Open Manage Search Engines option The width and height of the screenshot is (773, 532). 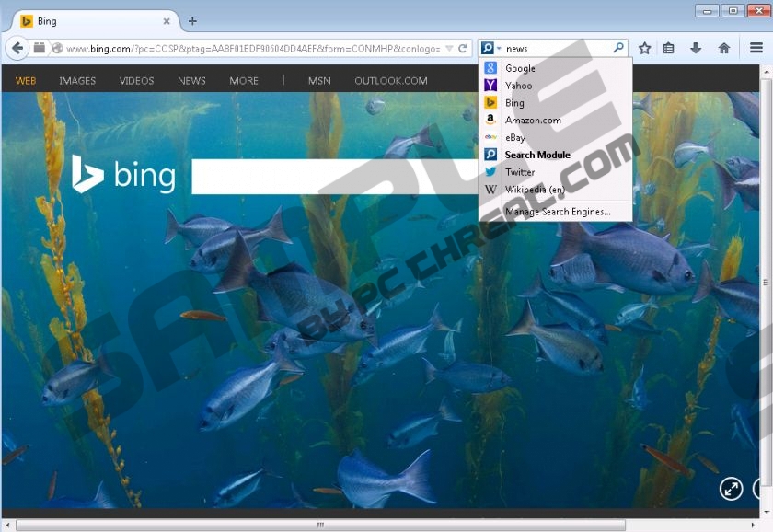[557, 212]
